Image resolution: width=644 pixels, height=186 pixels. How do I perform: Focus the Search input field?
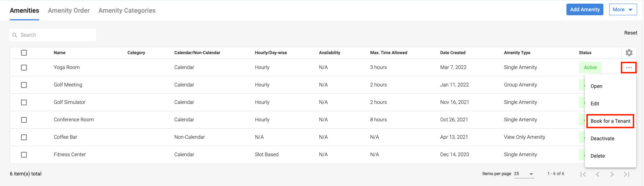coord(56,35)
